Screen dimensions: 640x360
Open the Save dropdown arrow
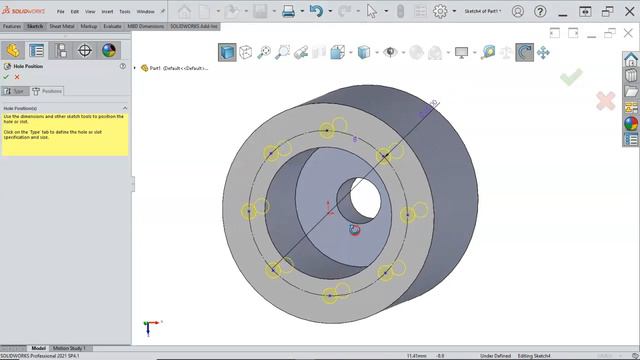[x=274, y=11]
